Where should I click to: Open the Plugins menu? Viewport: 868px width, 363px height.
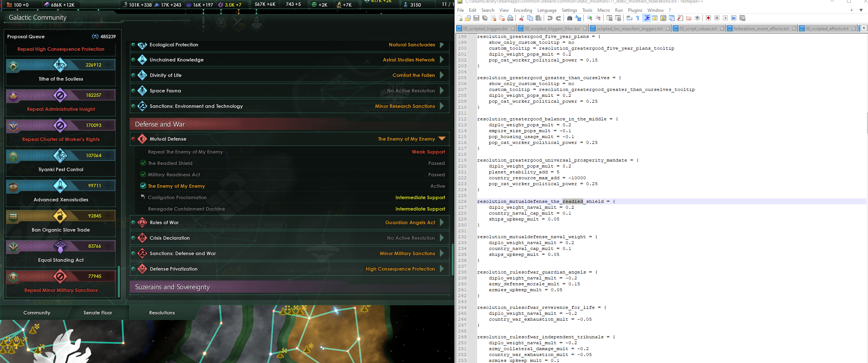point(635,10)
